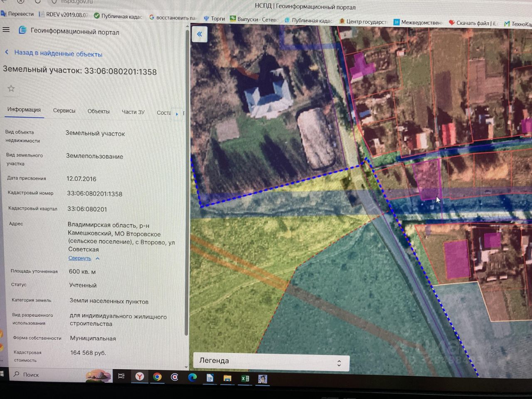
Task: Switch to the truncated Соста tab
Action: click(x=164, y=113)
